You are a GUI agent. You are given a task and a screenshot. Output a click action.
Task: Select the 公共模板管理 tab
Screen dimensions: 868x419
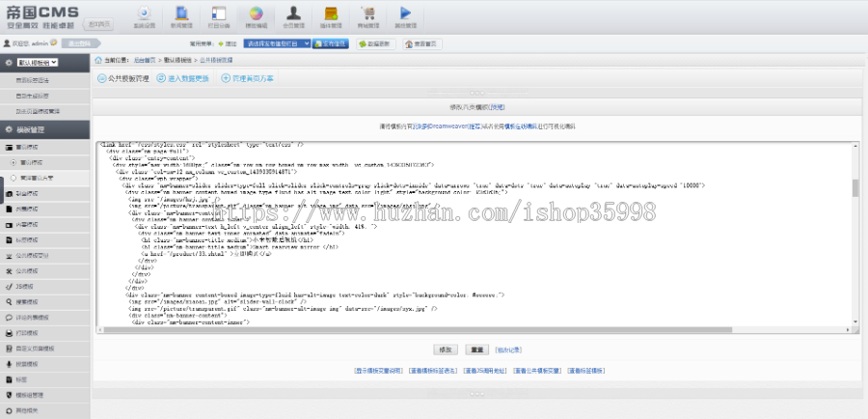(x=122, y=79)
